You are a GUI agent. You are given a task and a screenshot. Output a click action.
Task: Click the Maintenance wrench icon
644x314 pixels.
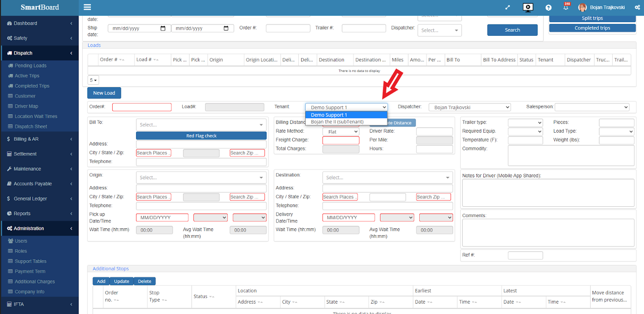9,169
